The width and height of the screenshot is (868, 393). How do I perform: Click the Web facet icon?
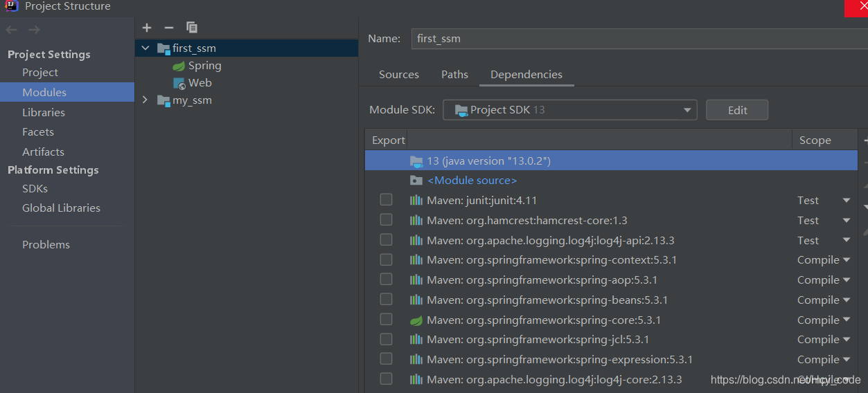[179, 83]
